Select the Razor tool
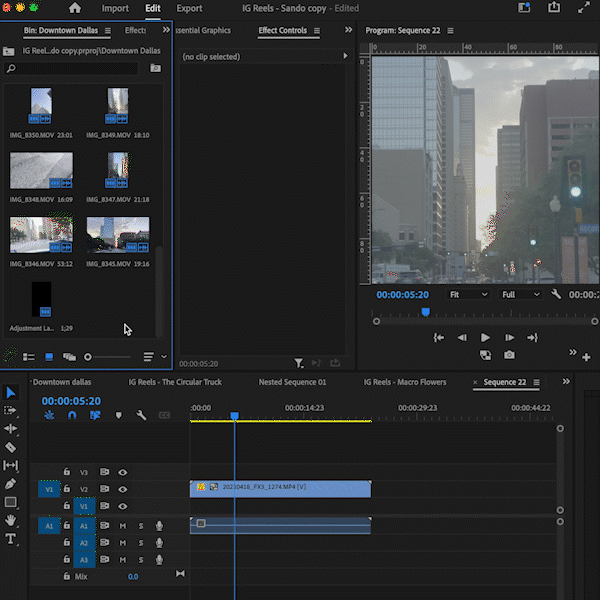The width and height of the screenshot is (600, 600). [11, 447]
